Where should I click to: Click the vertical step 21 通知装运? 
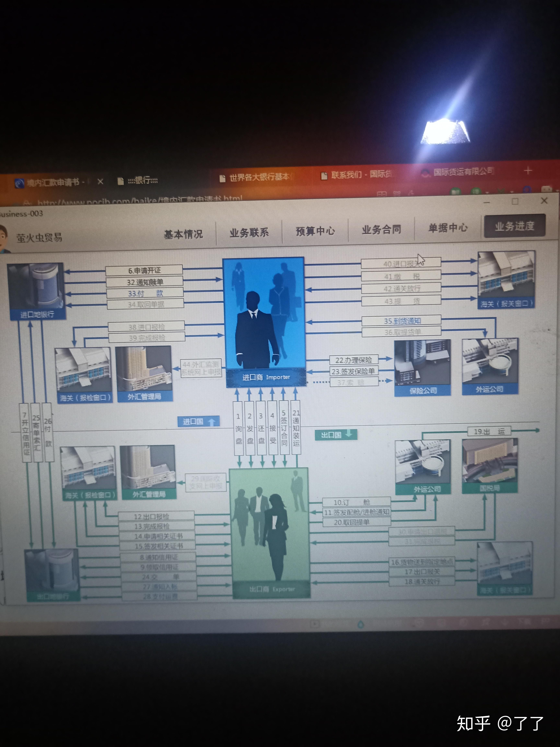coord(296,427)
